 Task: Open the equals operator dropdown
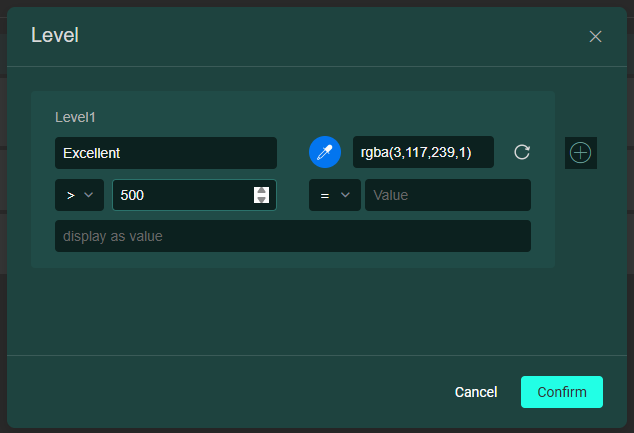pos(334,195)
